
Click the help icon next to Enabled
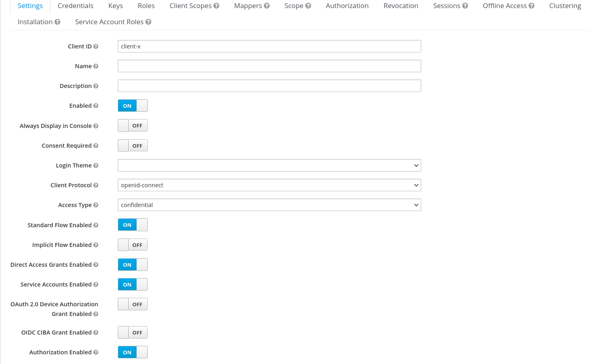(96, 105)
